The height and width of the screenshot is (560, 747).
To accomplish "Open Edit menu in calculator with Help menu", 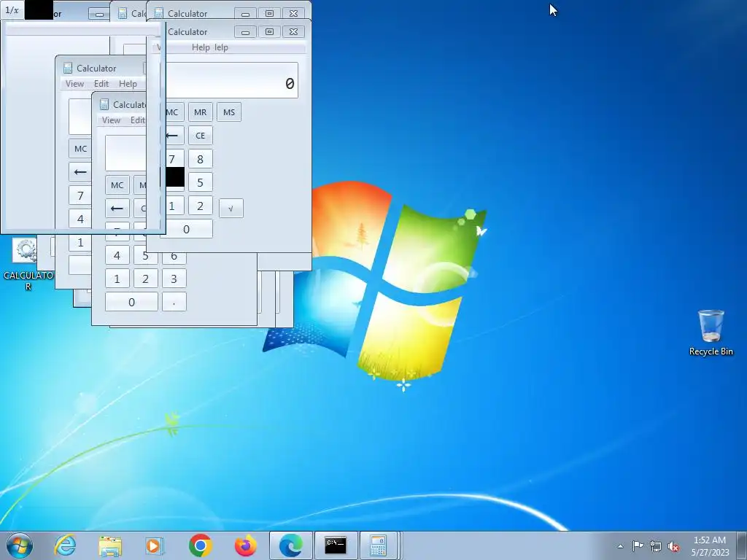I will [101, 84].
